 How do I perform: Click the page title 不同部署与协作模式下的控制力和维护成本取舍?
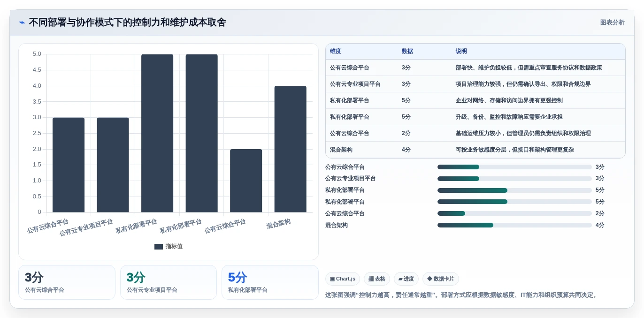pyautogui.click(x=127, y=23)
